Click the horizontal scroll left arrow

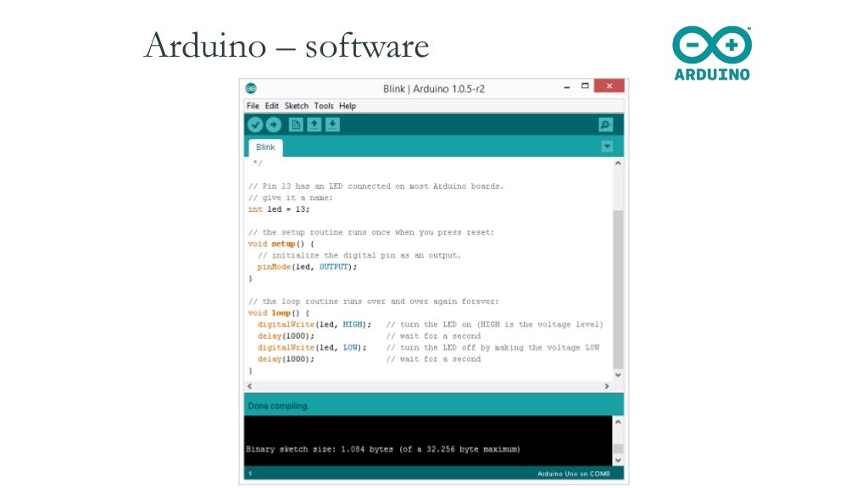[250, 386]
